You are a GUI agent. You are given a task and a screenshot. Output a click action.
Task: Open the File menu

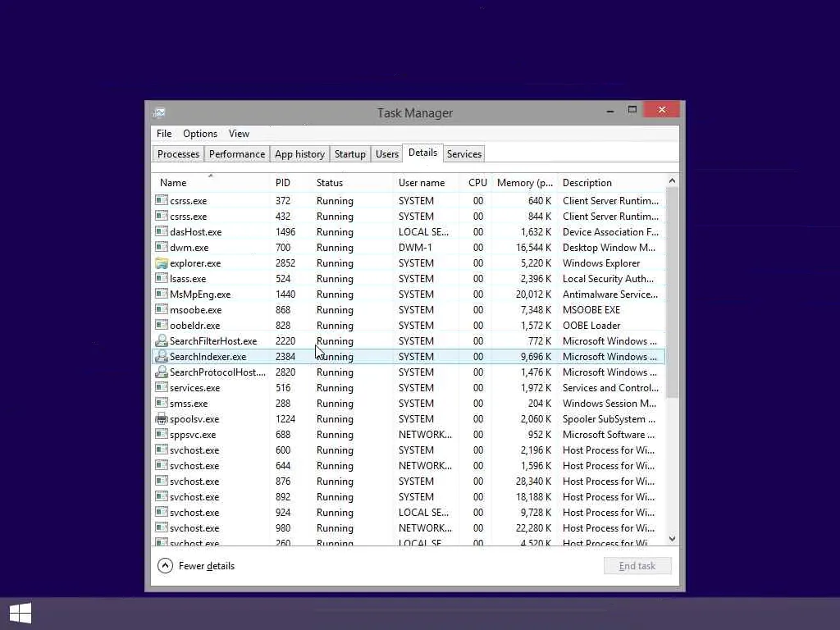pos(164,134)
